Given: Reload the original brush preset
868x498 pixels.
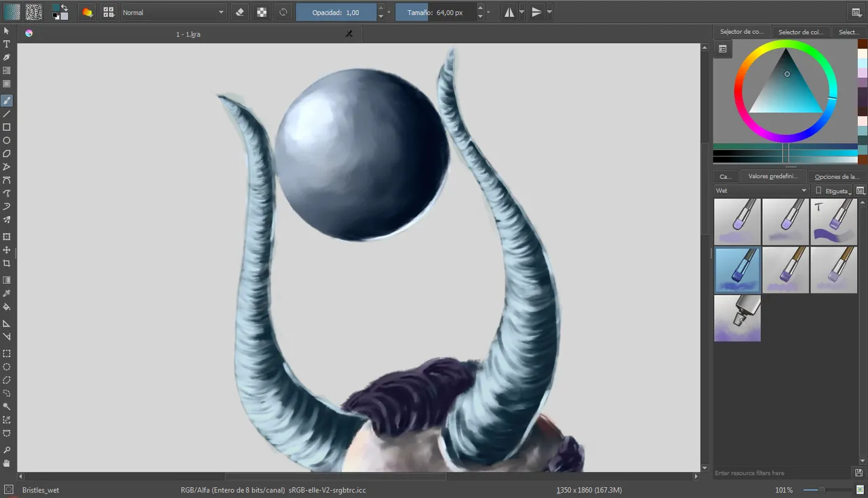Looking at the screenshot, I should (x=283, y=12).
